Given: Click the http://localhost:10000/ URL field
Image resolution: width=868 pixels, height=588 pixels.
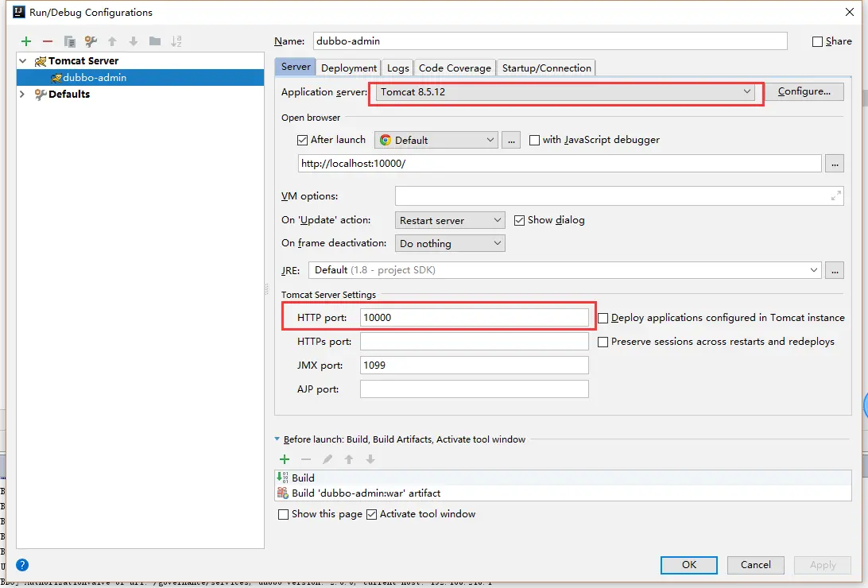Looking at the screenshot, I should 560,163.
